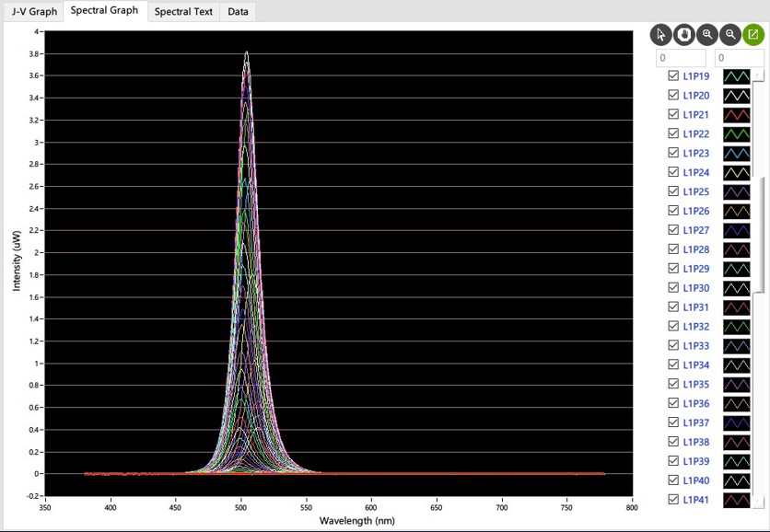Toggle the L1P28 checkbox

click(673, 249)
